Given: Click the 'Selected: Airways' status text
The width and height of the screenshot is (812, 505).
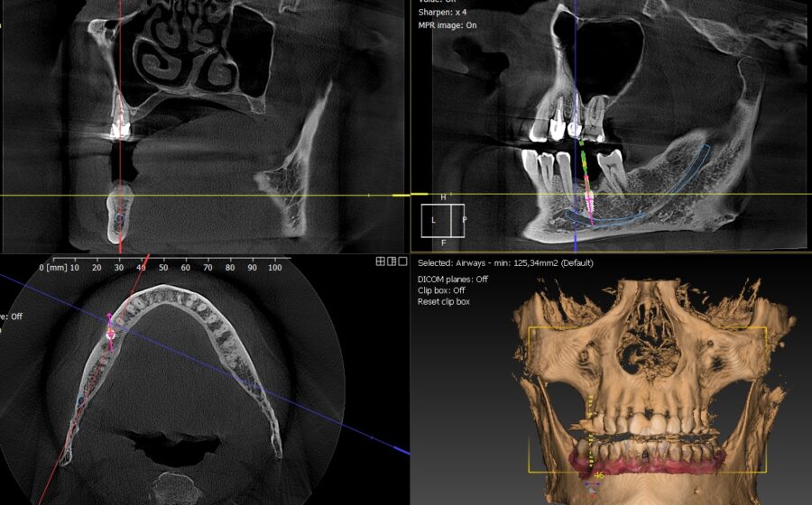Looking at the screenshot, I should pyautogui.click(x=505, y=262).
